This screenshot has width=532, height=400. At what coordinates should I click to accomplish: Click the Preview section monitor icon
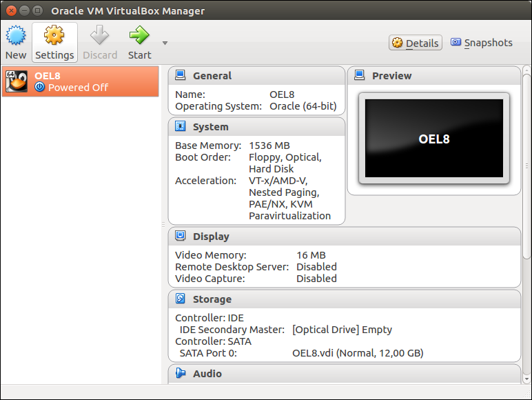[x=359, y=75]
